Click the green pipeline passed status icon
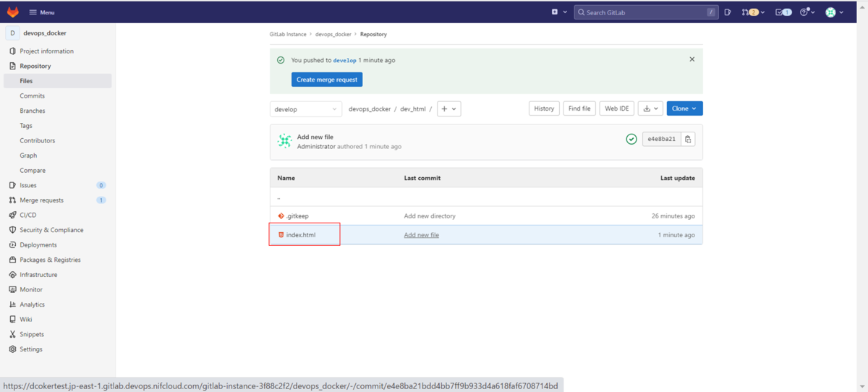The width and height of the screenshot is (868, 392). 631,140
